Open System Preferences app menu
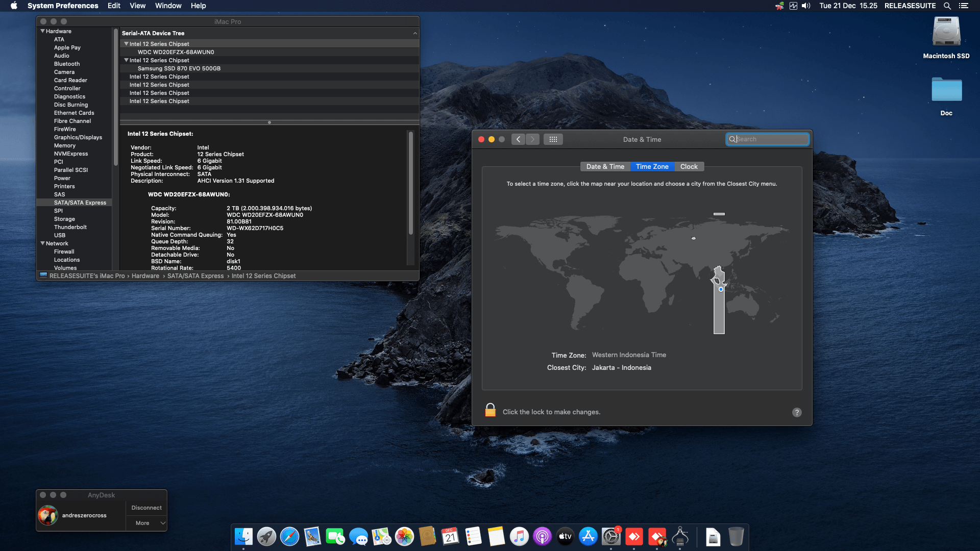 (x=63, y=6)
